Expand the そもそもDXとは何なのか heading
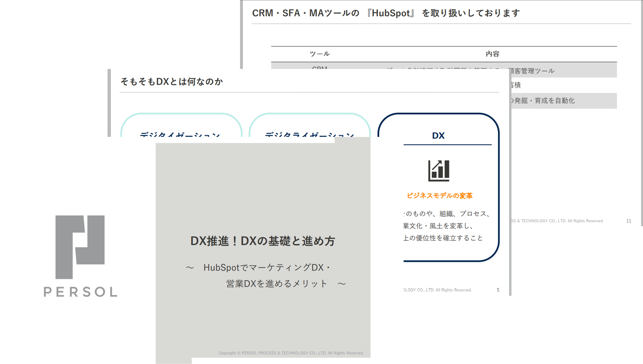 [x=171, y=82]
